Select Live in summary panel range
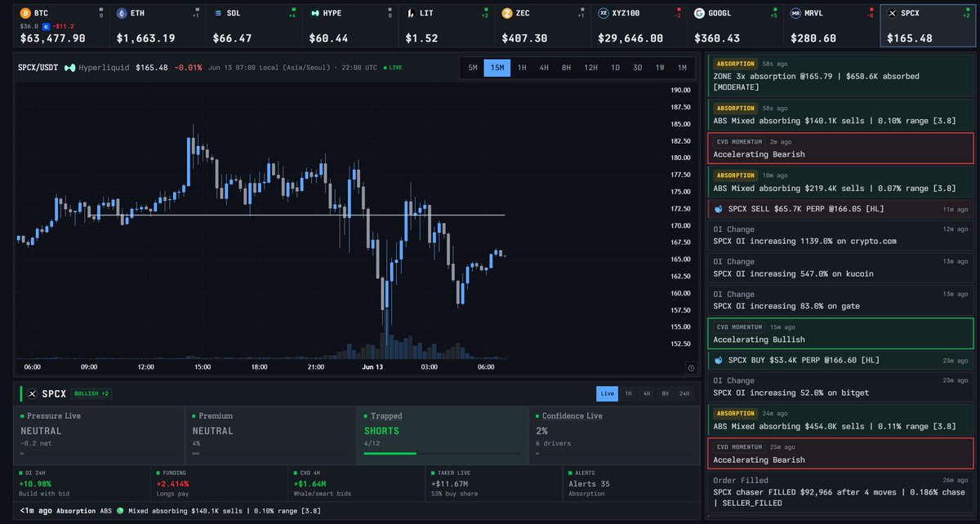Viewport: 980px width, 524px height. click(607, 393)
